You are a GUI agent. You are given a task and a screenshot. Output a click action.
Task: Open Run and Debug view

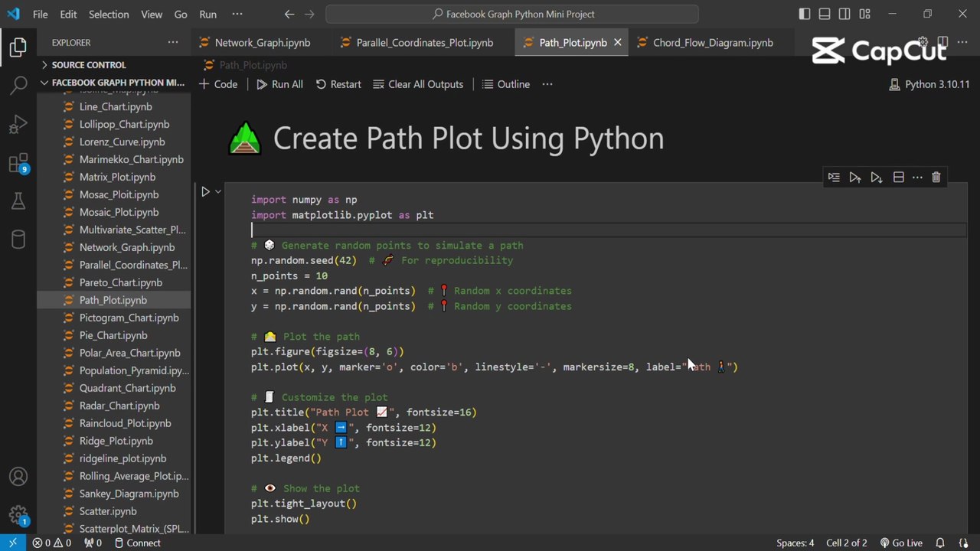tap(18, 123)
